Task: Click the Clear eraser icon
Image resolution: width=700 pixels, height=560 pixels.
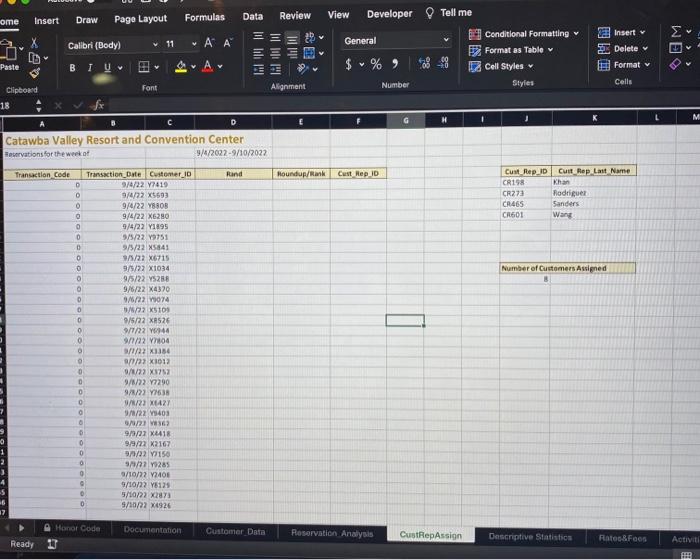Action: [x=675, y=64]
